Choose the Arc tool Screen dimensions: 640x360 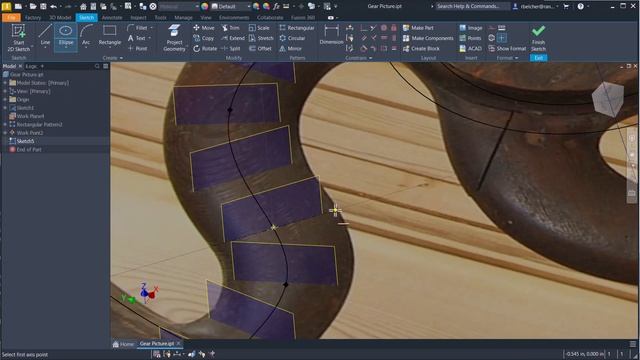(86, 35)
